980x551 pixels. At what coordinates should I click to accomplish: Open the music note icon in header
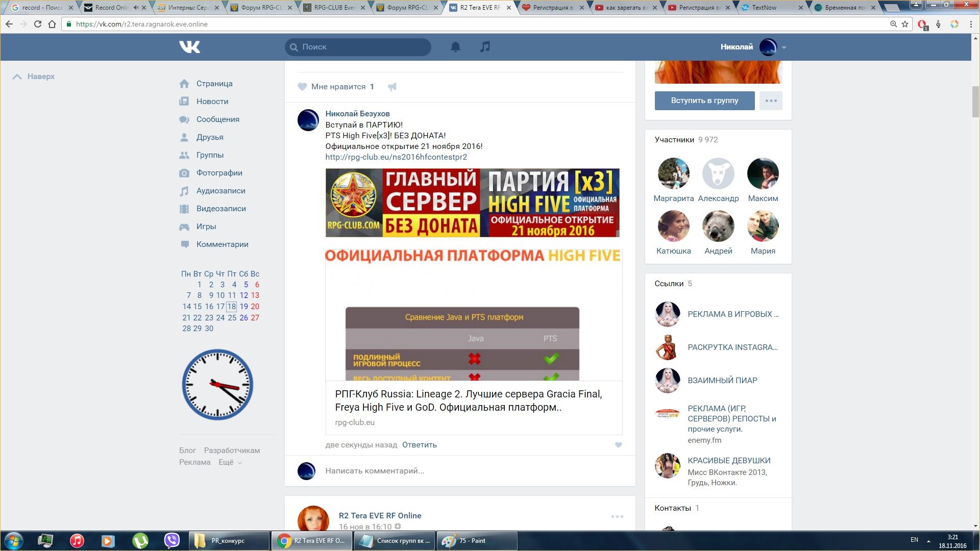[x=485, y=47]
